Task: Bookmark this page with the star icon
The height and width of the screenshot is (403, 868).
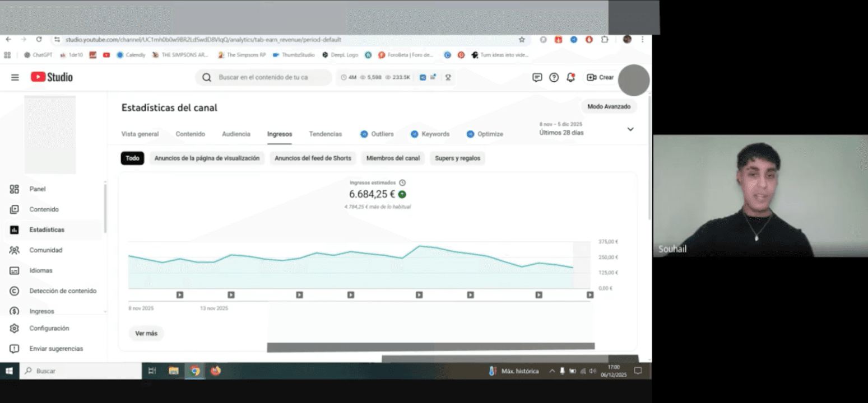Action: (522, 40)
